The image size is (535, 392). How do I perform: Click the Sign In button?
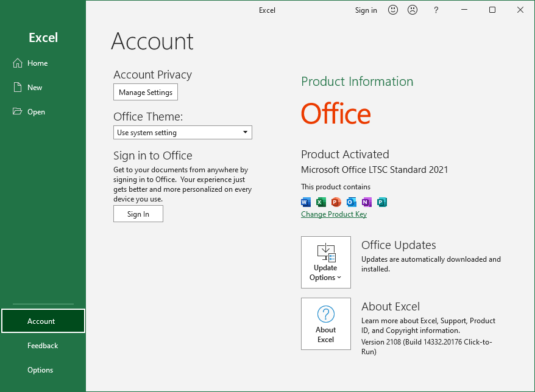click(138, 214)
